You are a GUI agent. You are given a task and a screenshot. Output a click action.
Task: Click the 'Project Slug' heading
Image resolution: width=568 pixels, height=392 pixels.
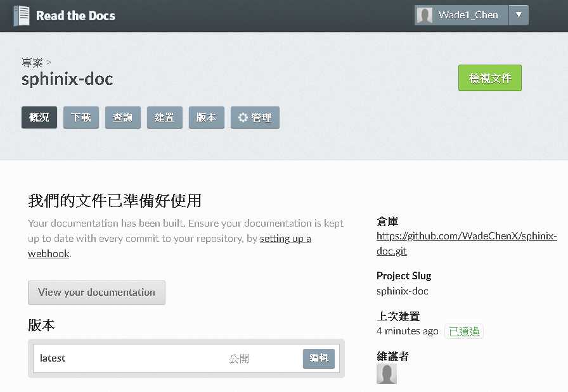(404, 276)
